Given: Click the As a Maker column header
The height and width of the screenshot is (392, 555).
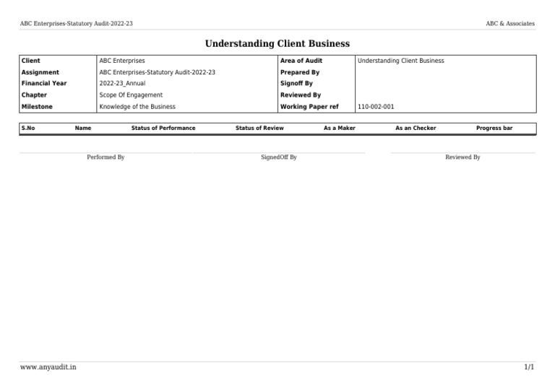Looking at the screenshot, I should [x=340, y=128].
